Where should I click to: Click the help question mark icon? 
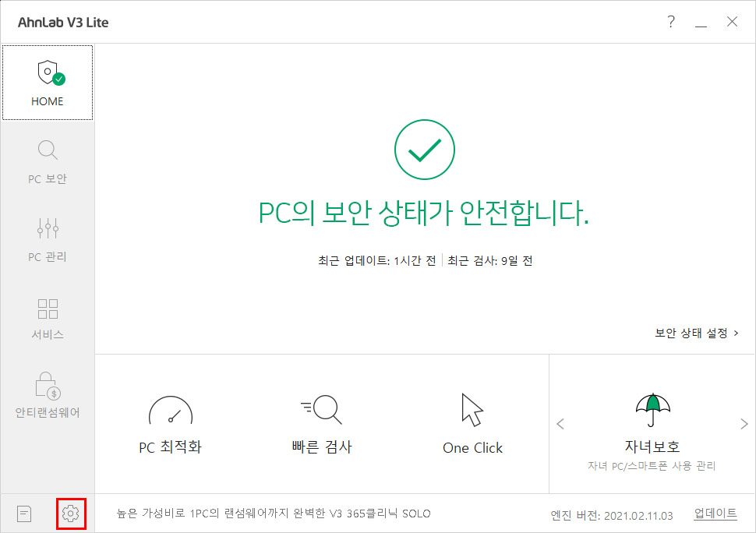[671, 22]
